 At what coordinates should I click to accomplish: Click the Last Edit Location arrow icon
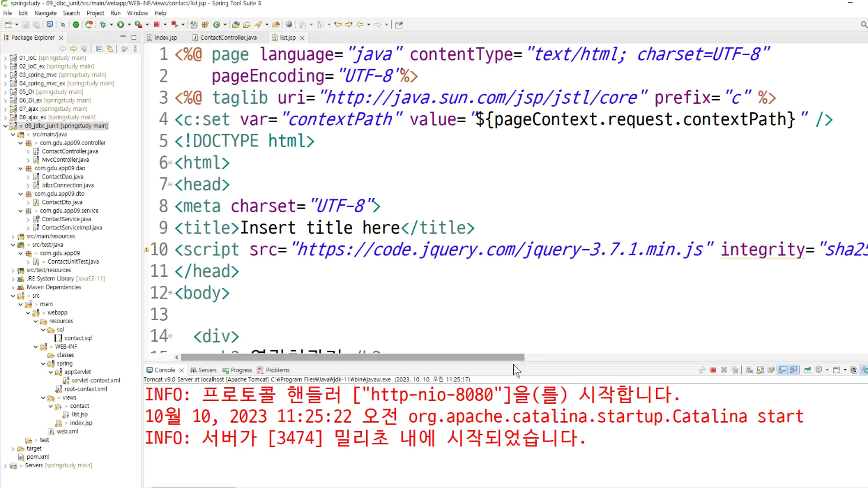click(337, 25)
